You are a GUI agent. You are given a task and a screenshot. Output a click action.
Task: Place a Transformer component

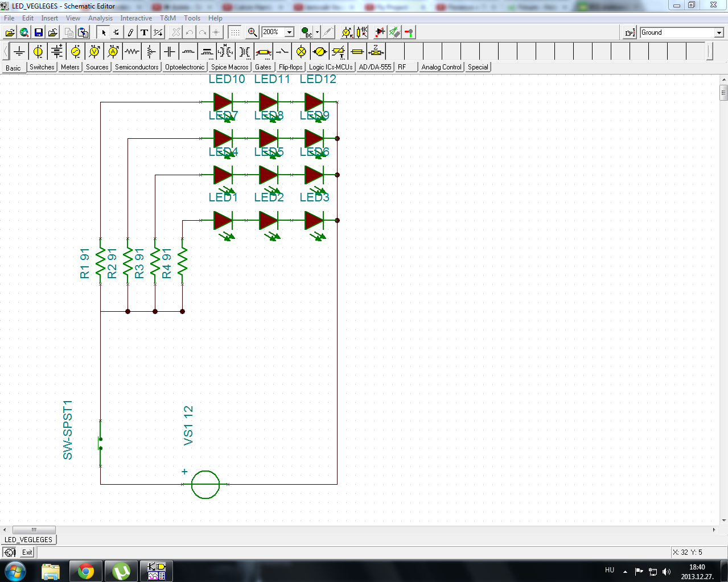pos(245,52)
